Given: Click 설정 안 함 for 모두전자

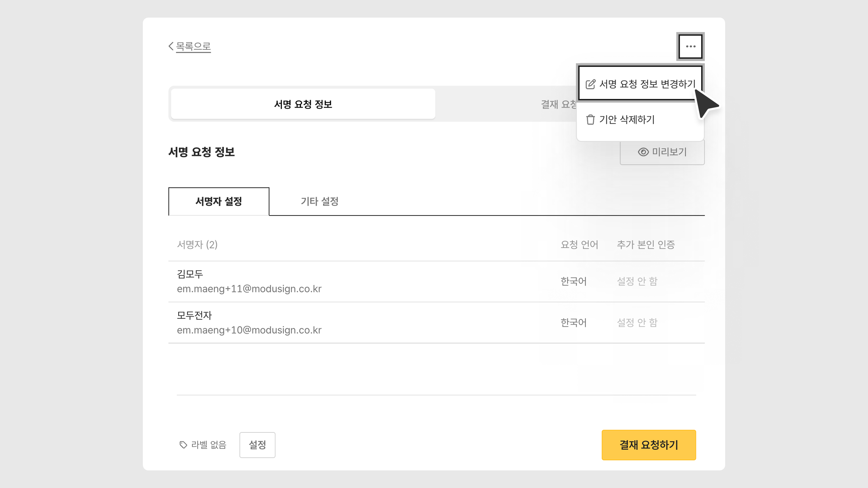Looking at the screenshot, I should 637,323.
